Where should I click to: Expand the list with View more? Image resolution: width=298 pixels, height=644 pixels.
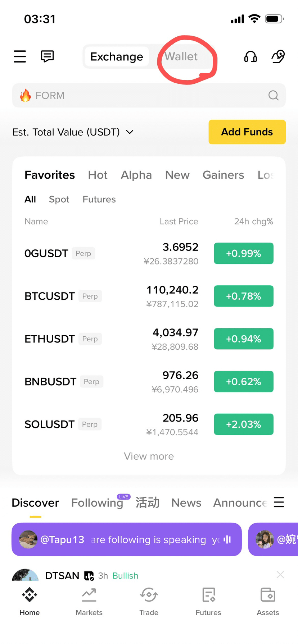point(149,456)
